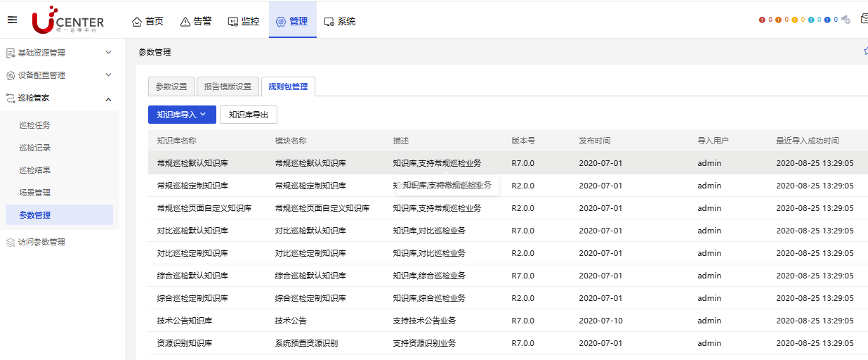Collapse the 巡检管家 sidebar section
Viewport: 868px width, 360px height.
108,98
